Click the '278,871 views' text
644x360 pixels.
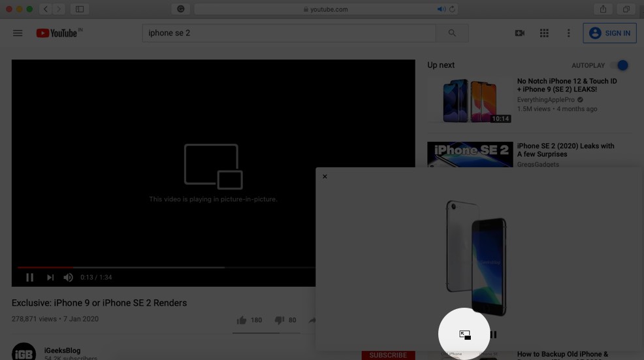pos(34,319)
